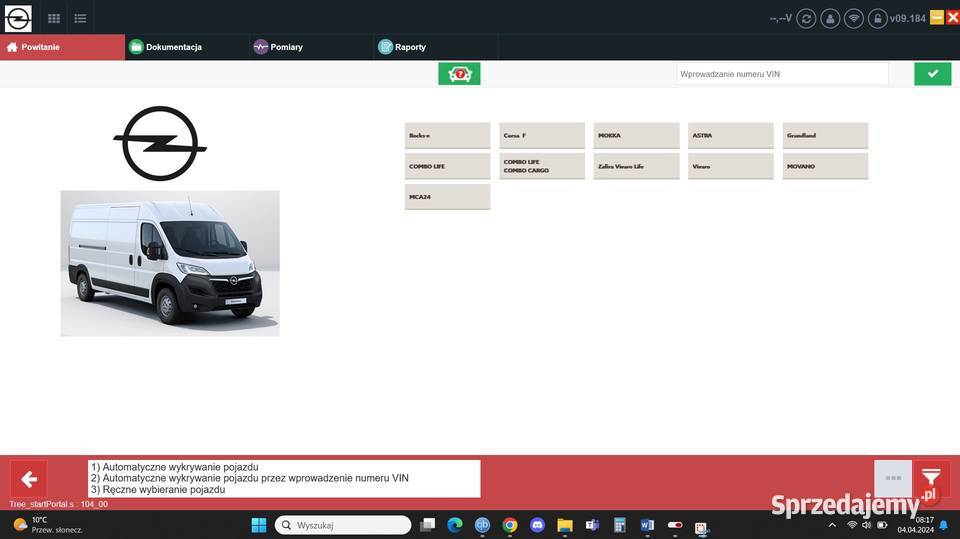Confirm VIN with green checkmark button
Screen dimensions: 960x539
coord(932,74)
